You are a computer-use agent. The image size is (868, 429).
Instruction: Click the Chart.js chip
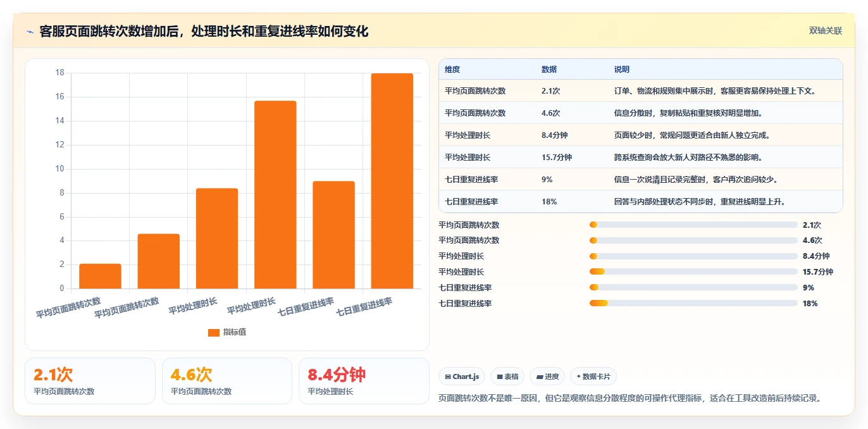click(x=462, y=376)
